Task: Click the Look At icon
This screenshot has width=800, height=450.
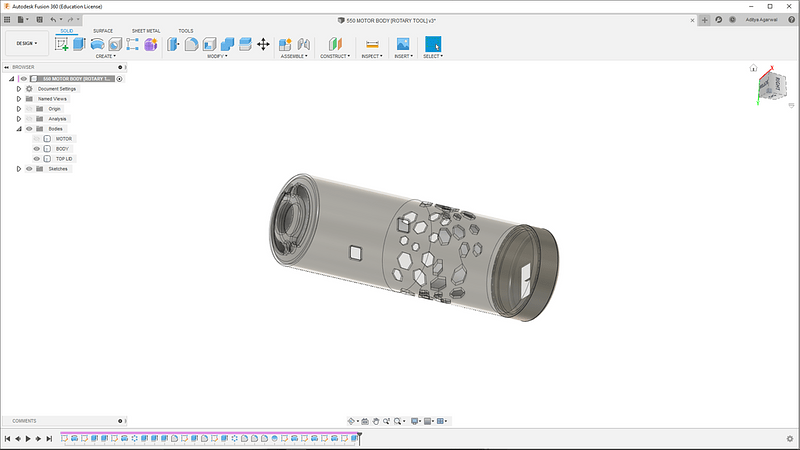Action: point(365,421)
